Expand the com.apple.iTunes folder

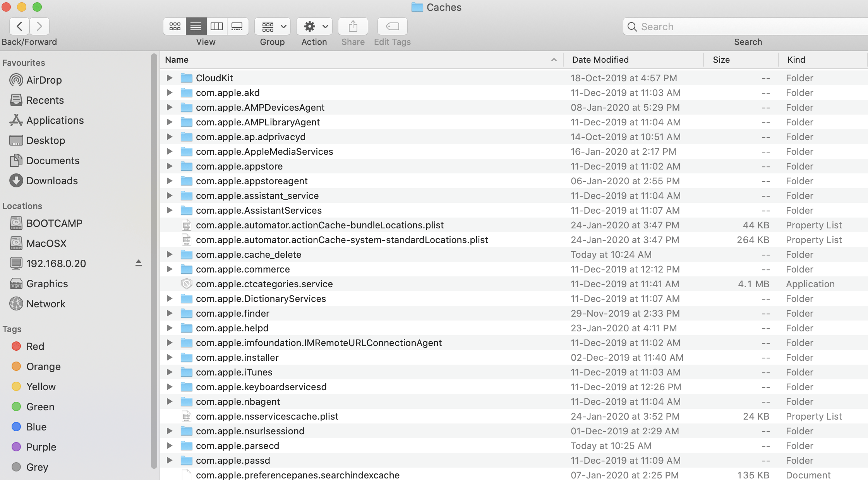pyautogui.click(x=169, y=372)
